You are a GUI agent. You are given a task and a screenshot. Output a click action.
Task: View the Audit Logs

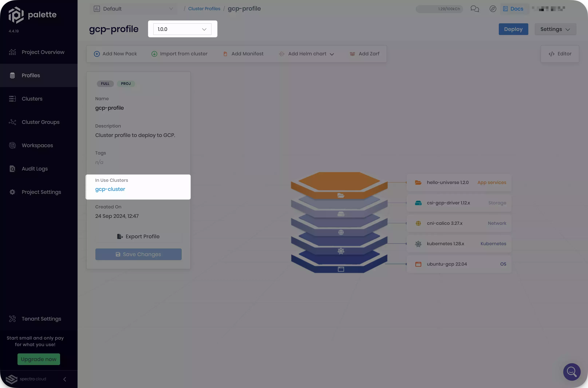click(34, 168)
